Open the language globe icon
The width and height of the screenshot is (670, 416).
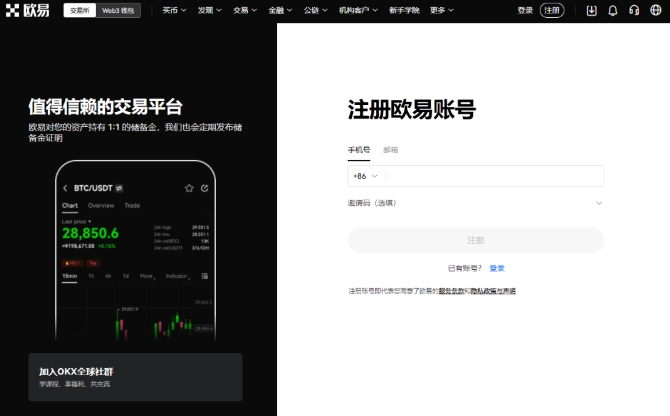click(655, 10)
